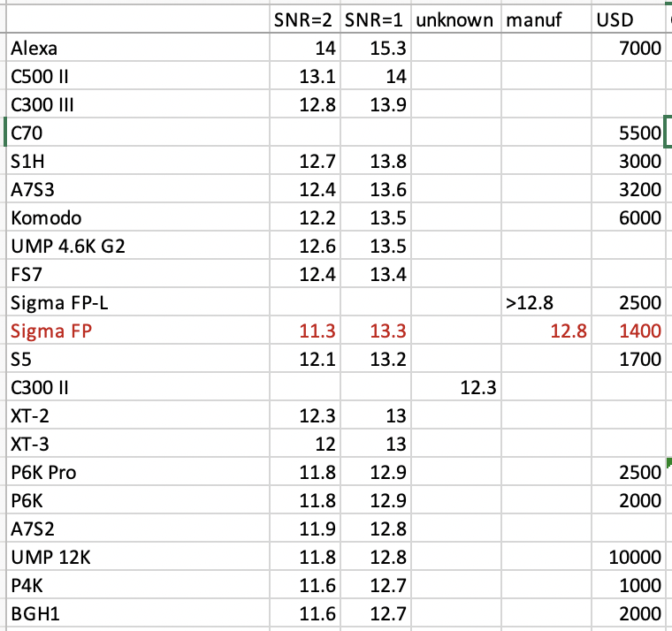The image size is (672, 631).
Task: Select the Sigma FP-L name cell
Action: pos(138,301)
